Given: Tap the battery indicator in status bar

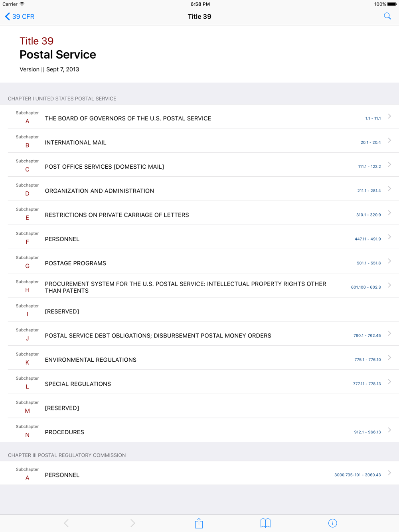Looking at the screenshot, I should (392, 4).
